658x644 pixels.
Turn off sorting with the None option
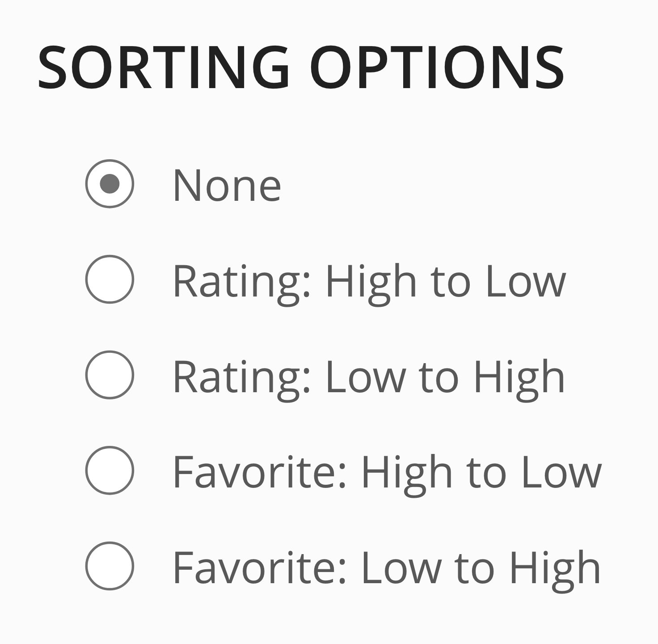[x=110, y=184]
